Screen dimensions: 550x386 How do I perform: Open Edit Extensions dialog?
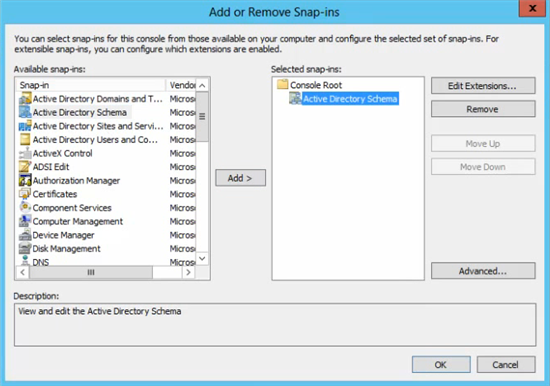483,86
